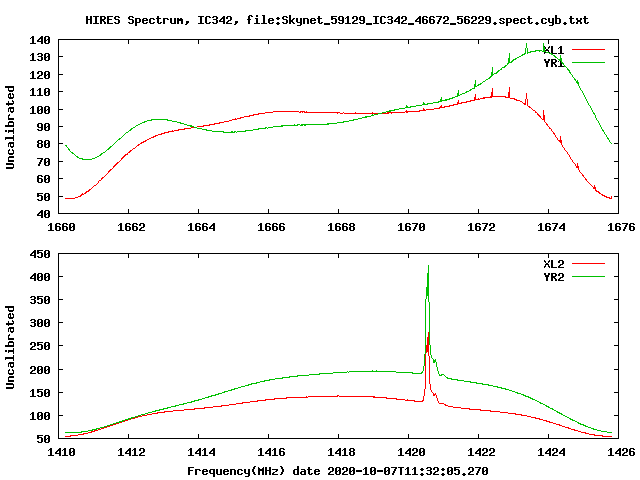The height and width of the screenshot is (480, 640).
Task: Click the 300 y-axis tick label
Action: coord(40,323)
